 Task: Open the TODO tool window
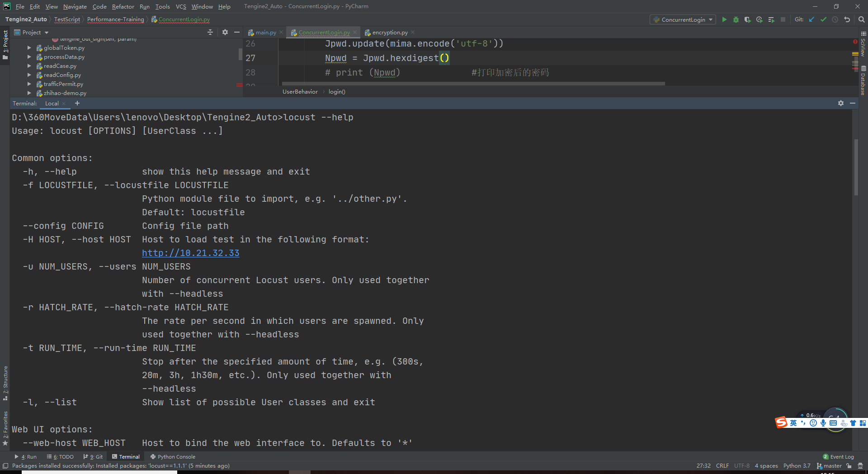60,457
